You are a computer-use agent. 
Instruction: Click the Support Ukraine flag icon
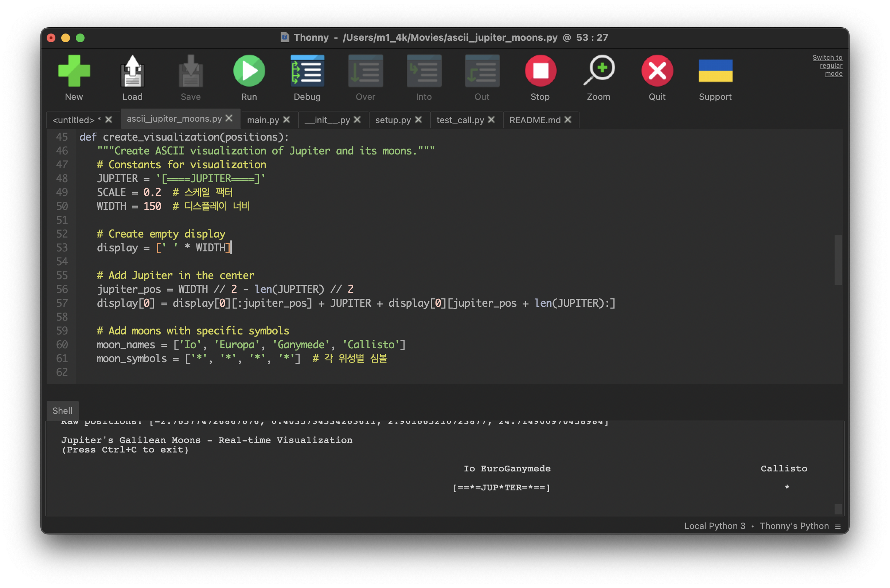[715, 71]
